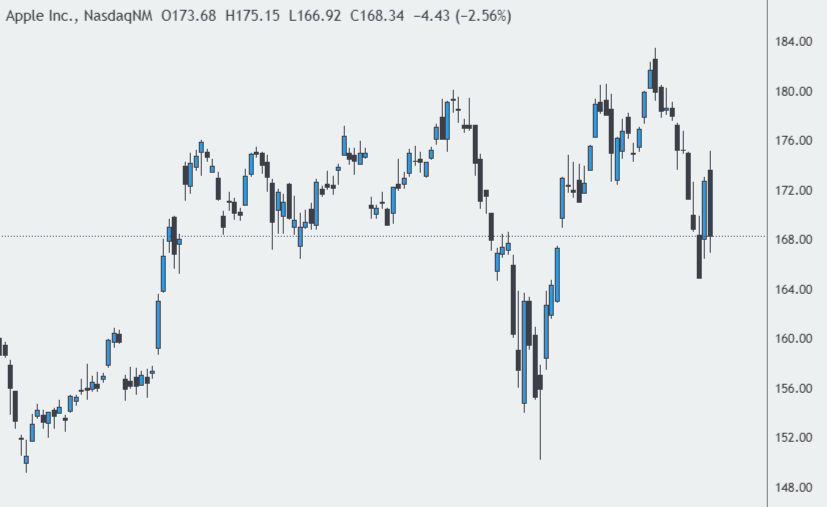Click the 180.00 price axis label
Viewport: 827px width, 507px height.
[793, 91]
